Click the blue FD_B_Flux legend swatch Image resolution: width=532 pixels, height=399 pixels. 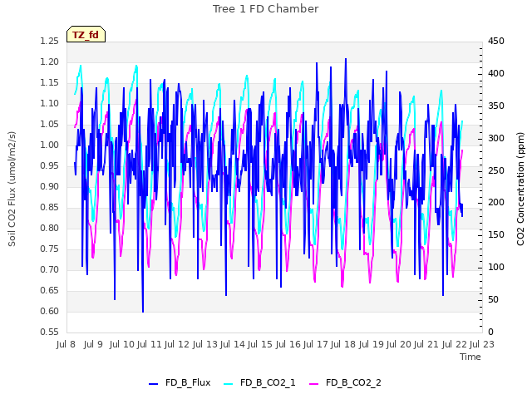tap(153, 384)
